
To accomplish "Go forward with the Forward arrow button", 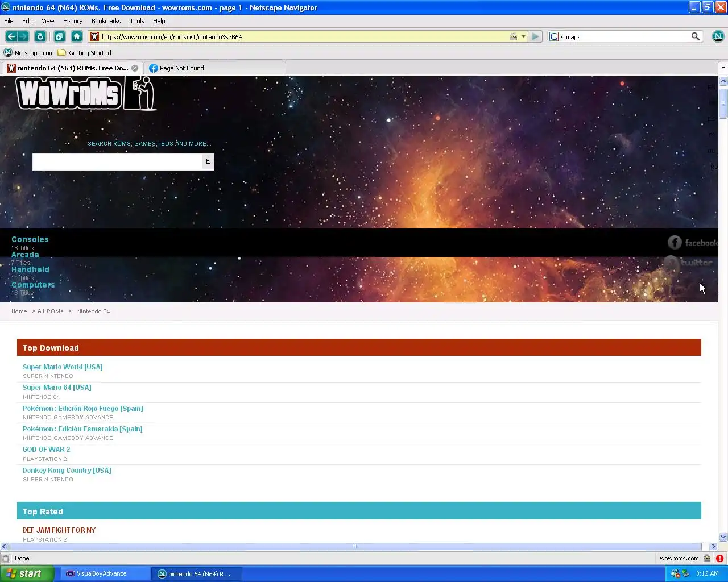I will coord(23,36).
